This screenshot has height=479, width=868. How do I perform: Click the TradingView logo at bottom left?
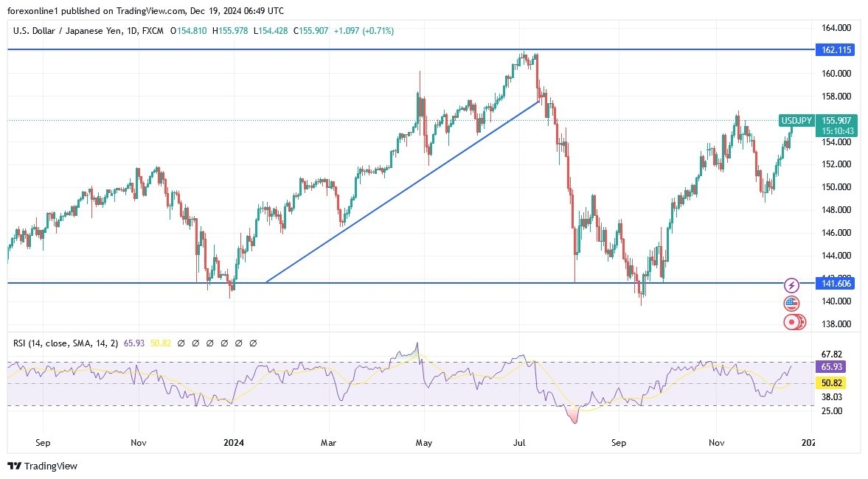(42, 466)
